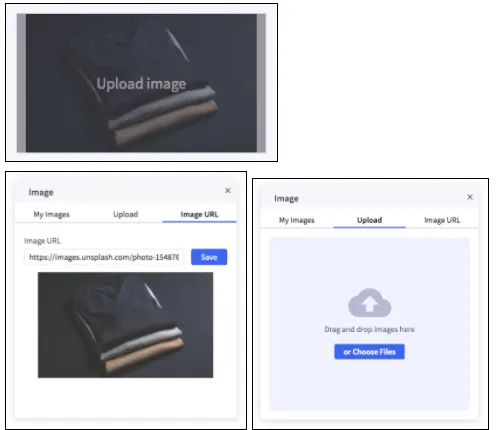Click the Image title in URL dialog
The image size is (496, 430).
[41, 192]
